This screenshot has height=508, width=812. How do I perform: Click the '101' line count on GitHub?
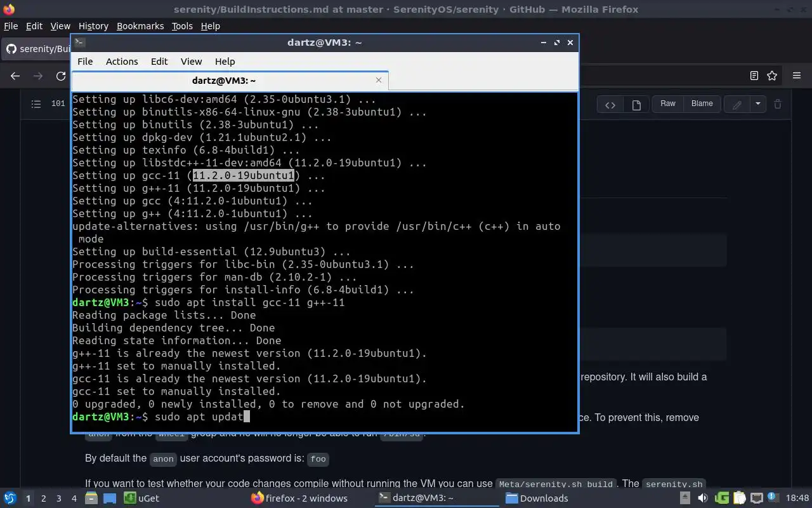pos(58,104)
